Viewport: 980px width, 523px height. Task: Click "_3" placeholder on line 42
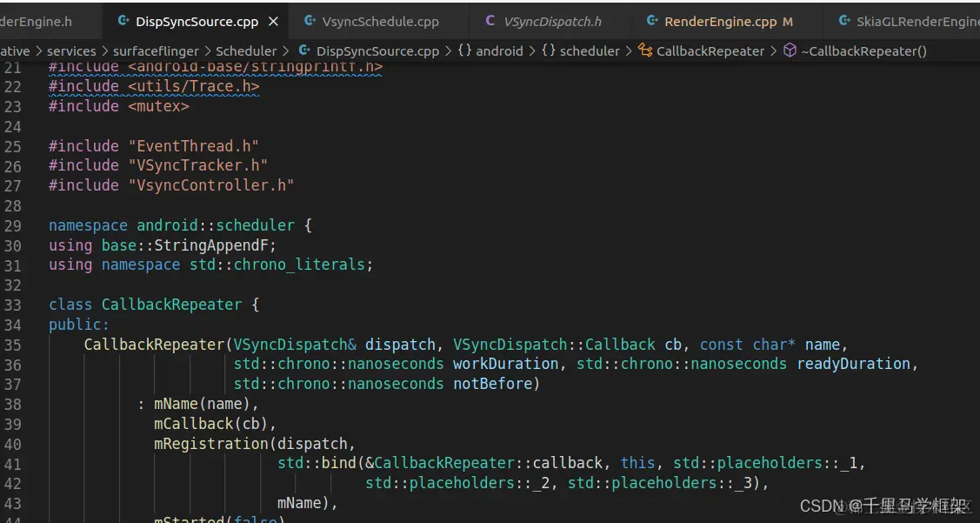[x=743, y=484]
